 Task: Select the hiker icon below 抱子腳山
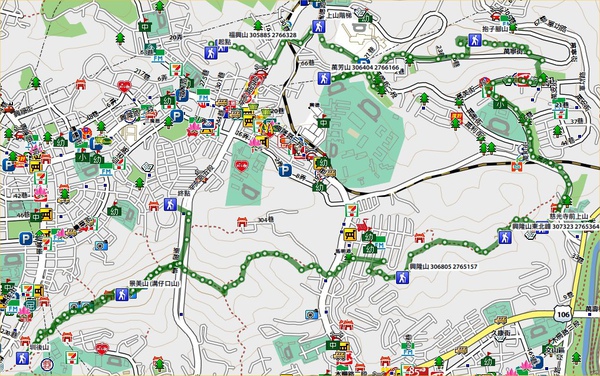coord(475,40)
